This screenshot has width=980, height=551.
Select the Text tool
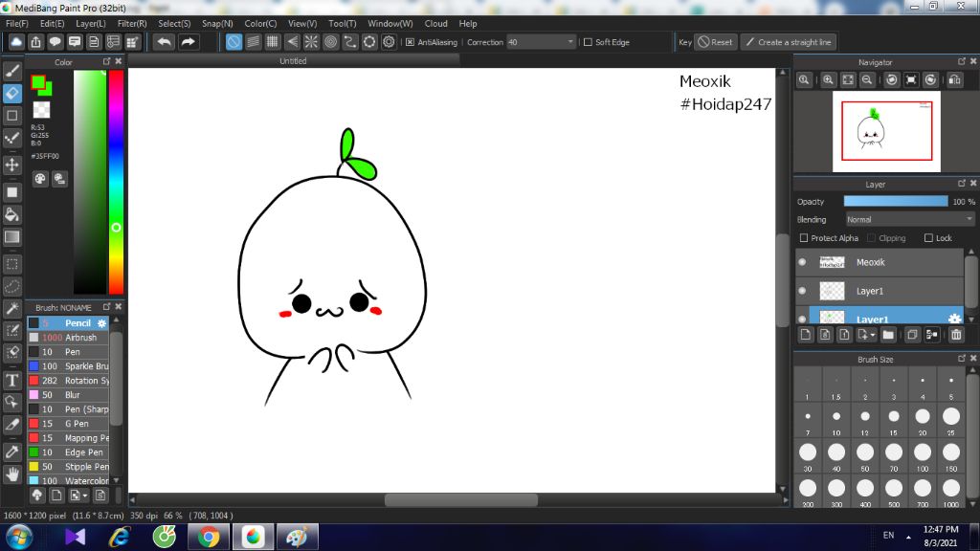11,380
